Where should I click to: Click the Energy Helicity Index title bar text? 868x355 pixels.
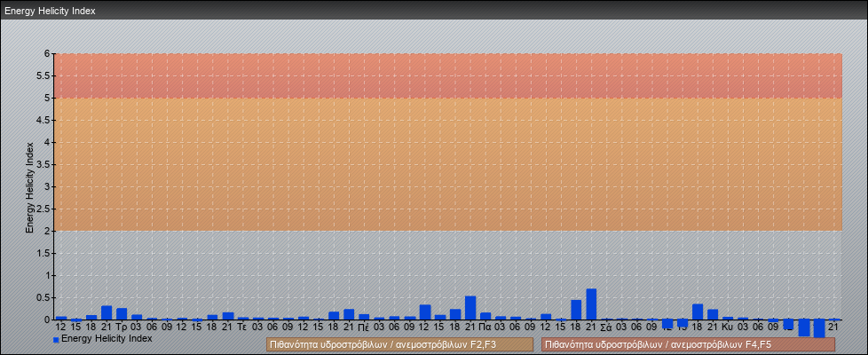coord(50,11)
